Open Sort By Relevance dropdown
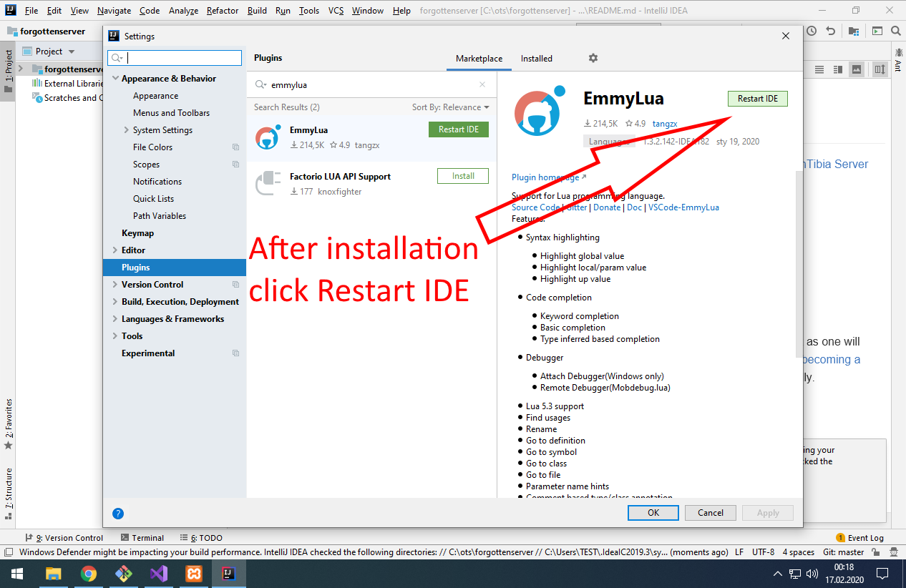The image size is (906, 588). point(450,107)
